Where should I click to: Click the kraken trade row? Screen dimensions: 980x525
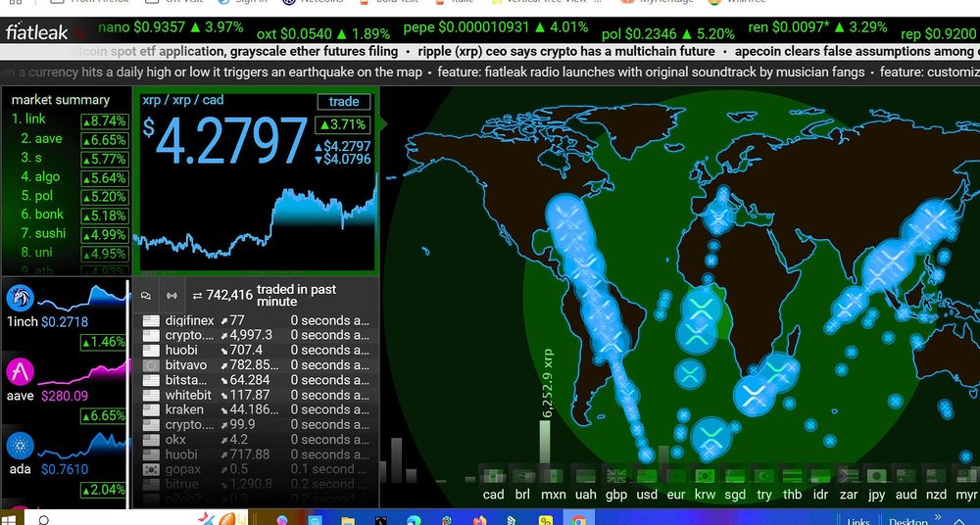point(256,409)
